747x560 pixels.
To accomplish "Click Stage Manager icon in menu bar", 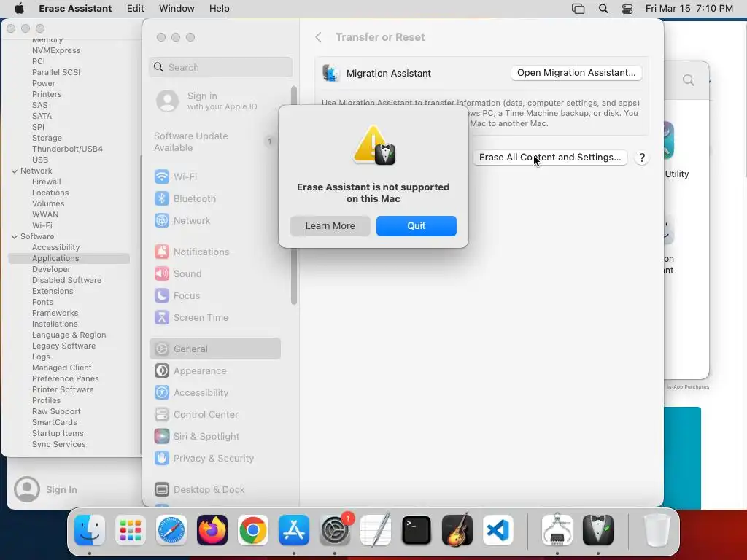I will tap(578, 9).
